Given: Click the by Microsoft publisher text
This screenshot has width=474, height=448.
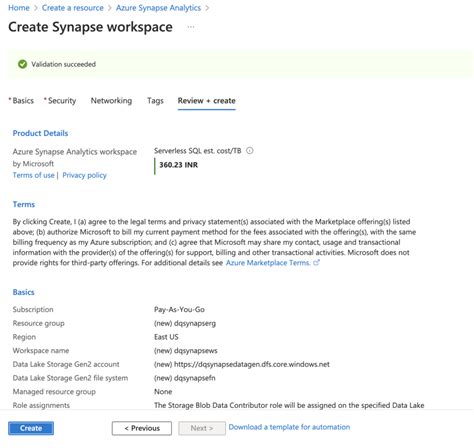Looking at the screenshot, I should tap(33, 164).
